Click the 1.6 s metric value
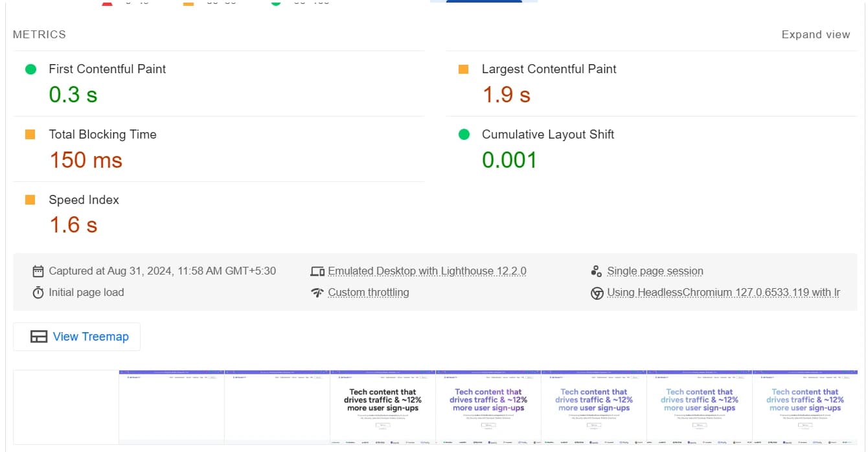868x452 pixels. pyautogui.click(x=73, y=225)
